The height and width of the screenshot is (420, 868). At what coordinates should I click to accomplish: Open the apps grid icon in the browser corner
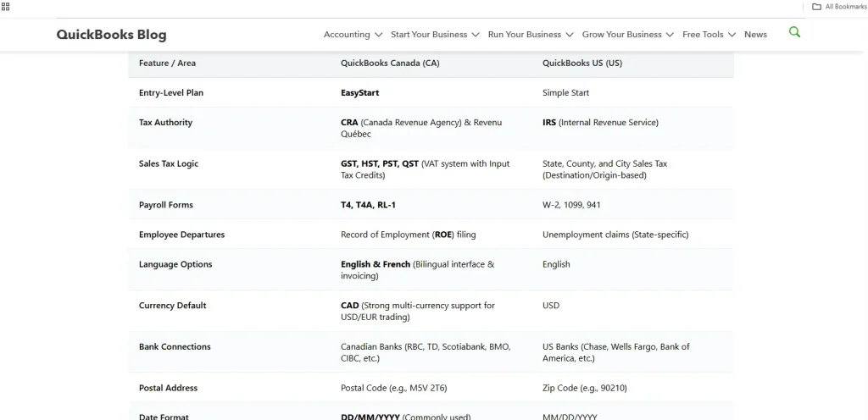point(6,7)
